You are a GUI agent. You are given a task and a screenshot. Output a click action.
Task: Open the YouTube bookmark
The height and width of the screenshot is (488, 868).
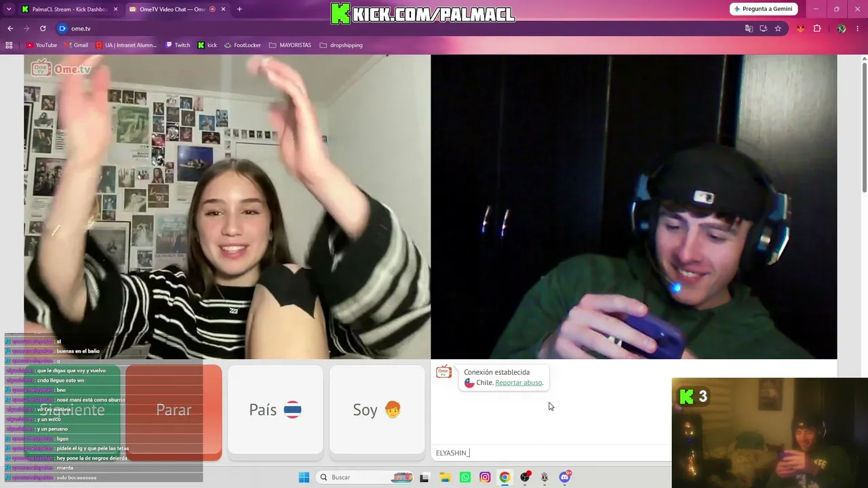coord(41,45)
